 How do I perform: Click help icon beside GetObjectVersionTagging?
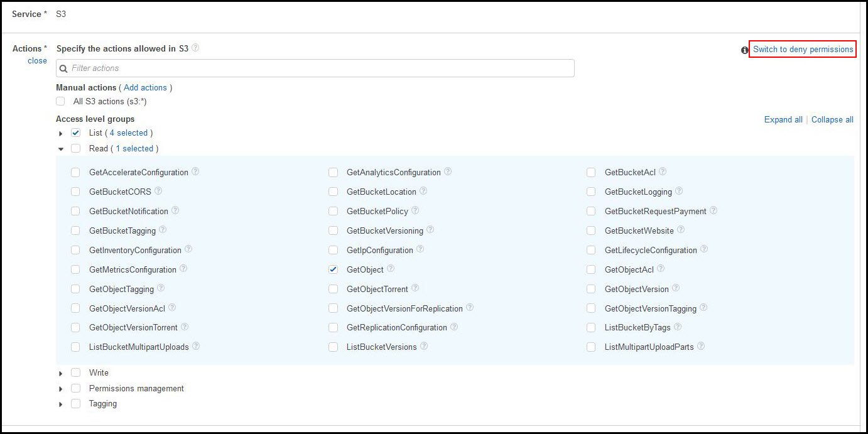point(703,308)
